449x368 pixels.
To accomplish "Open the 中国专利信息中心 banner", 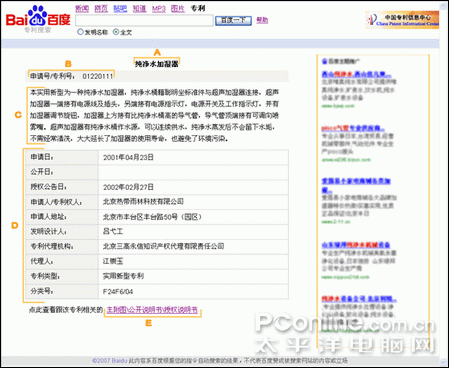I will 402,20.
